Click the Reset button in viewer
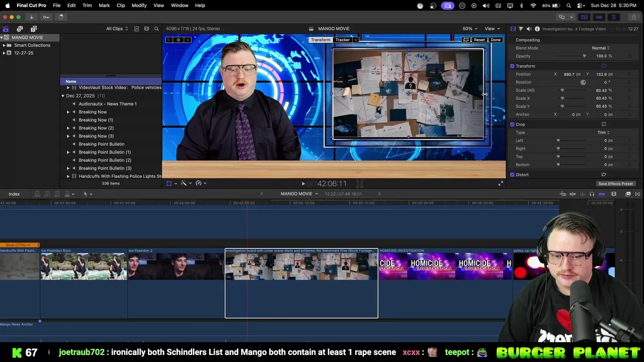Viewport: 644px width, 362px height. [x=479, y=40]
